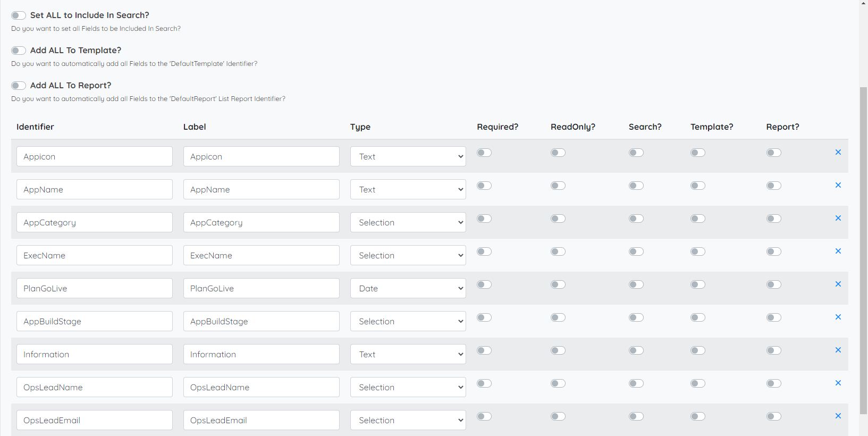Image resolution: width=868 pixels, height=436 pixels.
Task: Edit the Information Identifier field
Action: click(x=95, y=354)
